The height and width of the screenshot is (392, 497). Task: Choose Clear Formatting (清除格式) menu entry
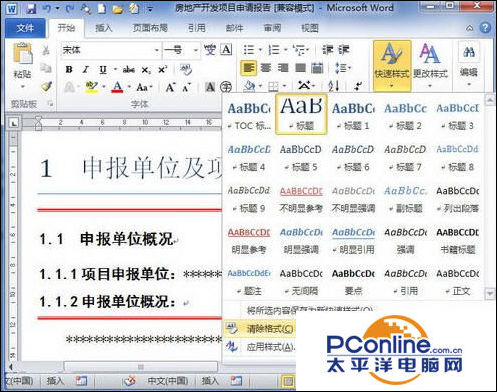click(x=259, y=329)
